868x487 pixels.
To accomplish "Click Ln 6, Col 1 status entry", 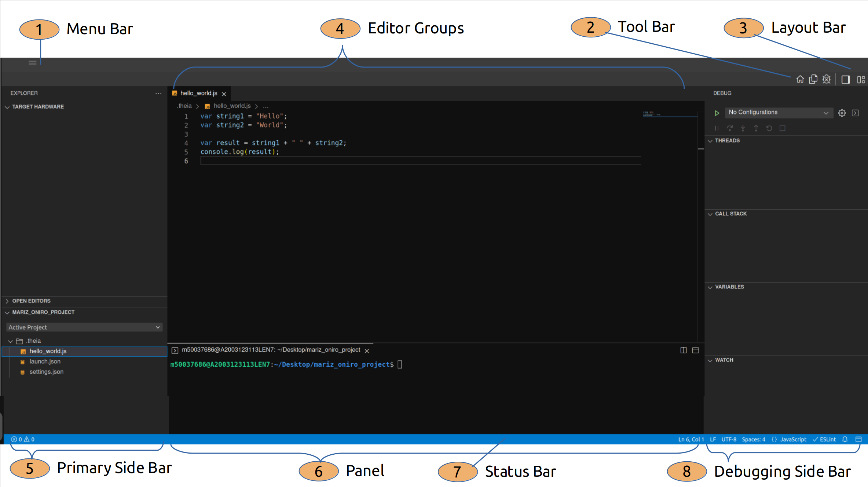I will tap(691, 439).
